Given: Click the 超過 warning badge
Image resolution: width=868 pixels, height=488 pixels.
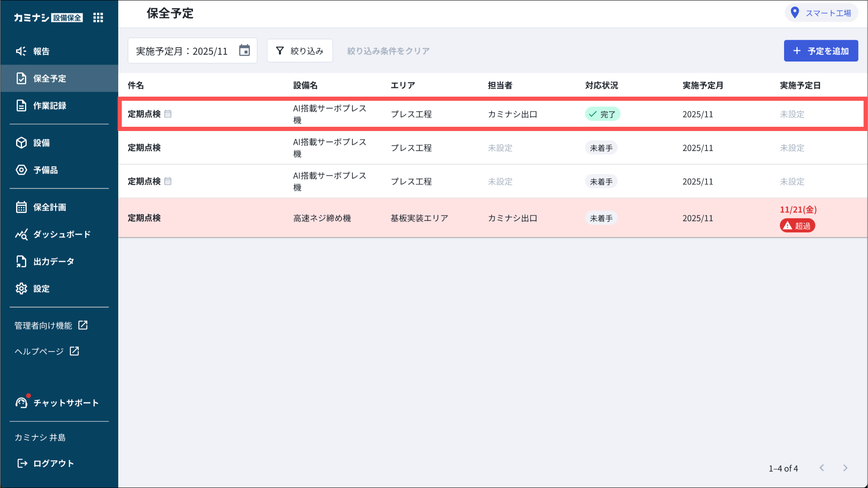Looking at the screenshot, I should coord(797,226).
